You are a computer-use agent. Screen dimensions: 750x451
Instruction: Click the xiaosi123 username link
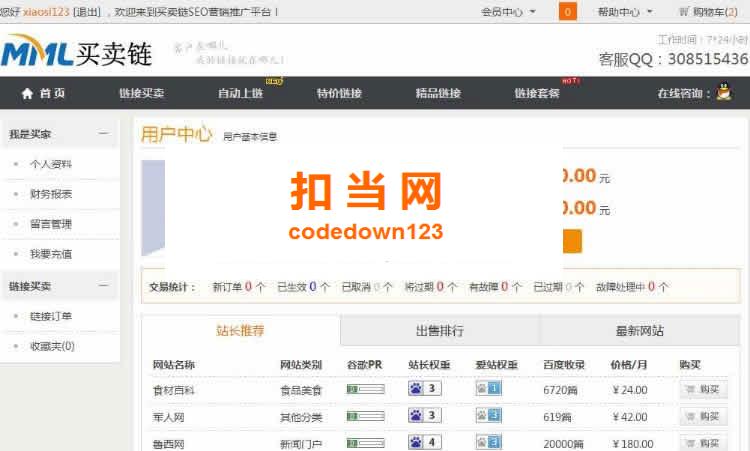pyautogui.click(x=46, y=11)
